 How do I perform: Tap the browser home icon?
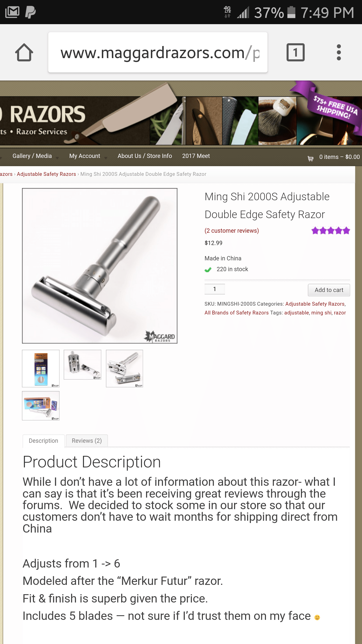click(x=24, y=52)
